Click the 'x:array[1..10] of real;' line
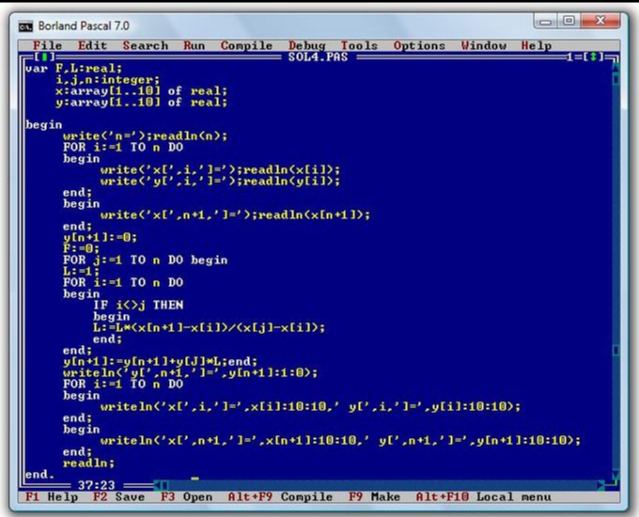 pyautogui.click(x=141, y=91)
